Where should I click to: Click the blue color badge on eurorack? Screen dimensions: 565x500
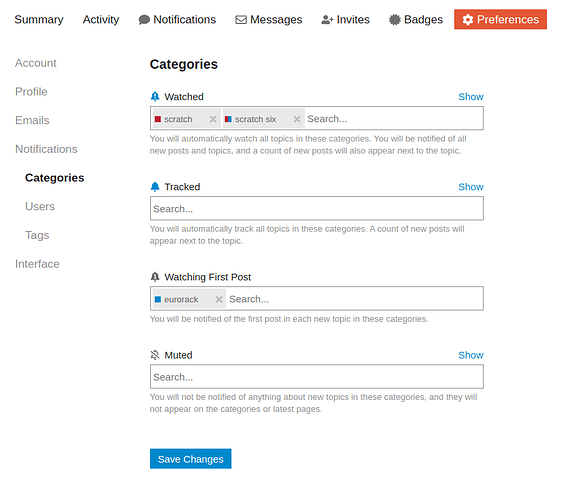pos(158,299)
